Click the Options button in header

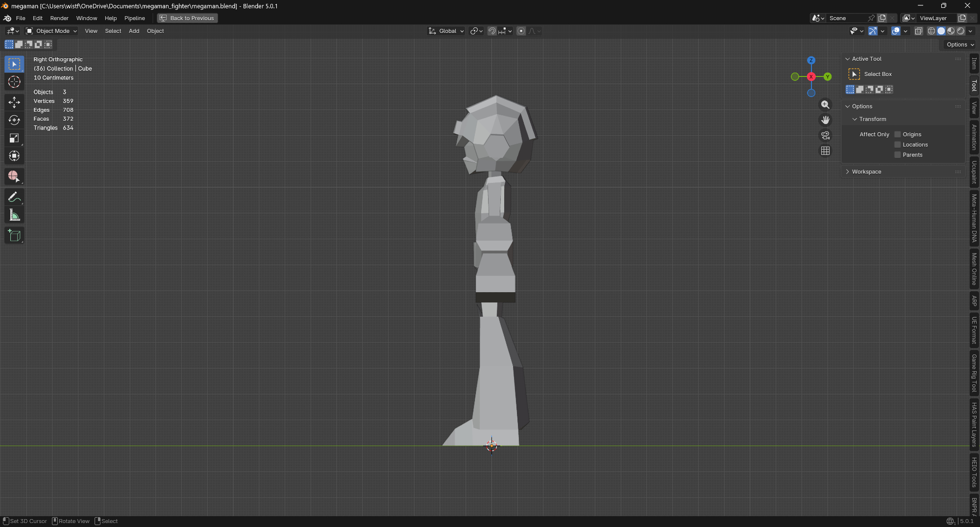pyautogui.click(x=960, y=45)
